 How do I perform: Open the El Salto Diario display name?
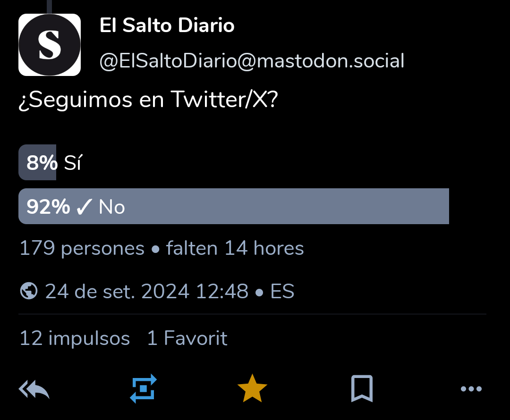[x=167, y=26]
